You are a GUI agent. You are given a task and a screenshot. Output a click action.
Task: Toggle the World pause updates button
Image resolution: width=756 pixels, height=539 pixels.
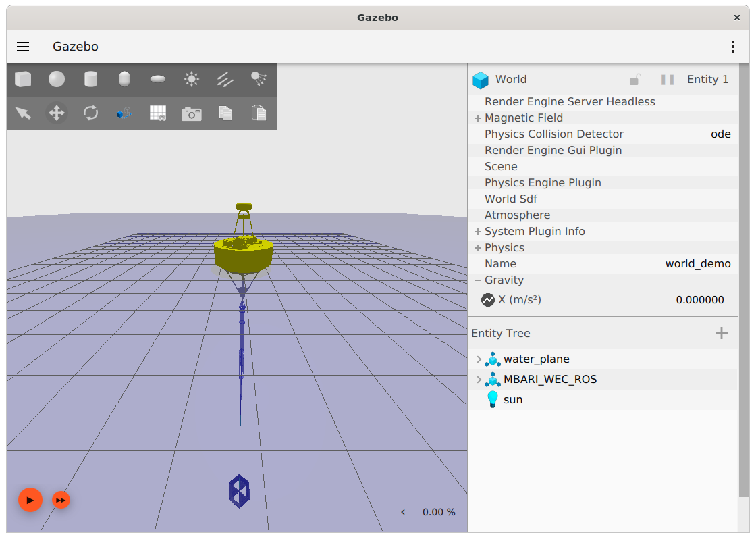pyautogui.click(x=668, y=80)
